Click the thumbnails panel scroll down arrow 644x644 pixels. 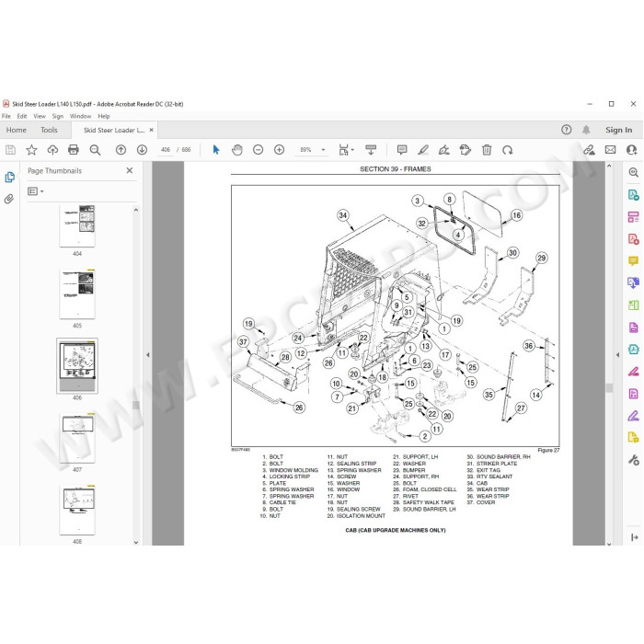coord(136,542)
